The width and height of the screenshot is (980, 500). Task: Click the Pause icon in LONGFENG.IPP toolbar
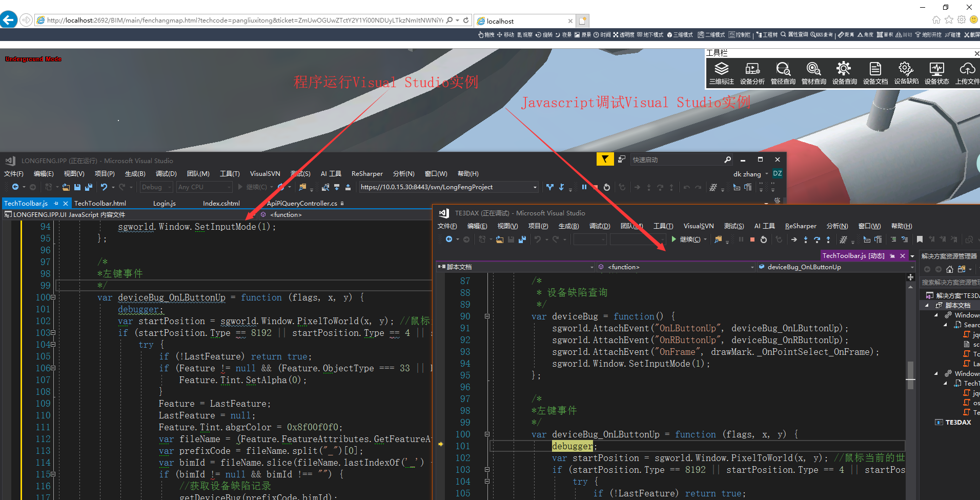point(584,187)
